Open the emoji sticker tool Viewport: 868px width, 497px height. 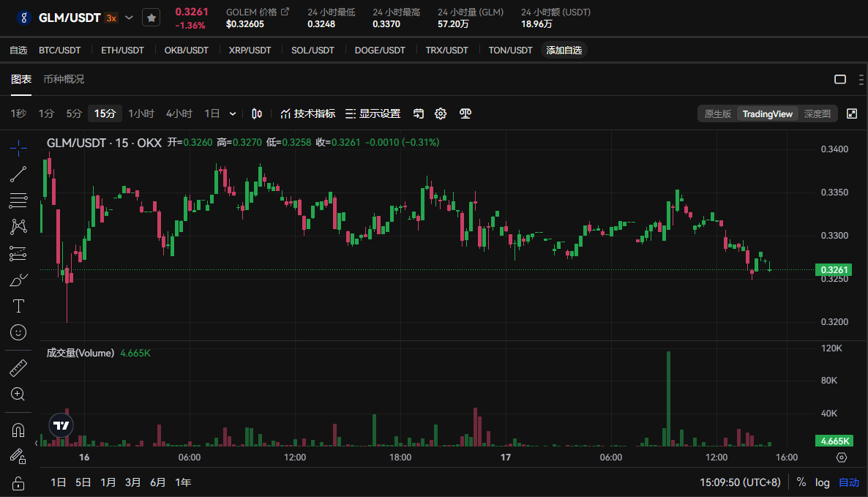click(18, 332)
